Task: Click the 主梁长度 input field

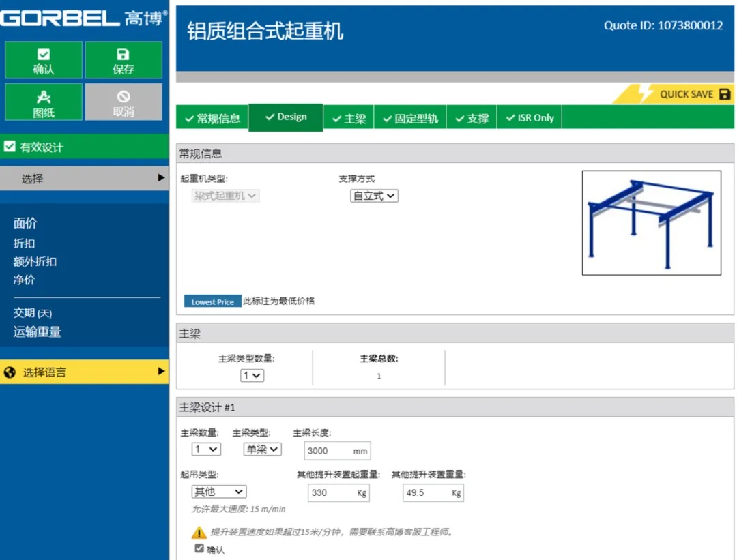Action: click(329, 451)
